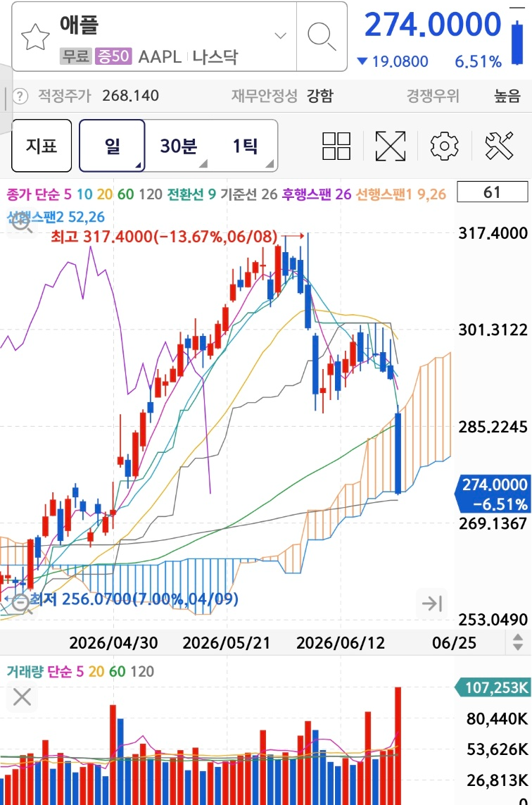Image resolution: width=532 pixels, height=805 pixels.
Task: Tap the 80,440K volume axis label
Action: 497,719
